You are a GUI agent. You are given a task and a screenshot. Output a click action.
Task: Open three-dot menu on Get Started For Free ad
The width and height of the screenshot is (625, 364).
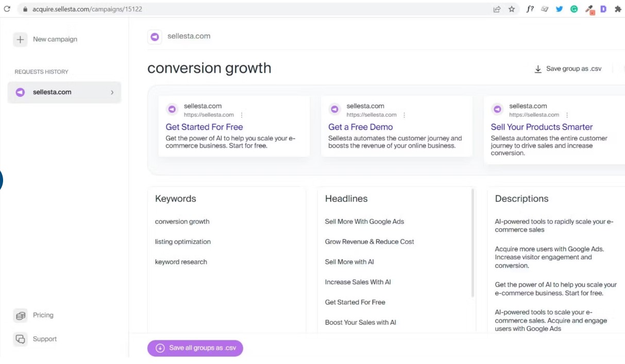242,115
